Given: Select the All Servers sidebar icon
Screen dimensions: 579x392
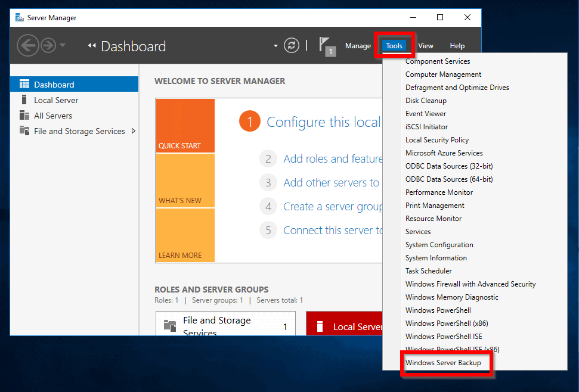Looking at the screenshot, I should pos(24,116).
